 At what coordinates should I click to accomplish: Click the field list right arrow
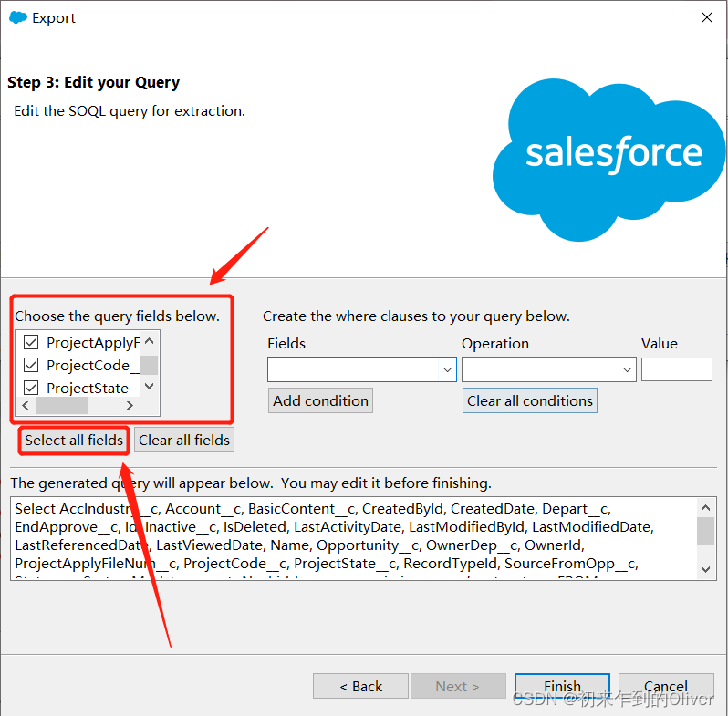[130, 405]
